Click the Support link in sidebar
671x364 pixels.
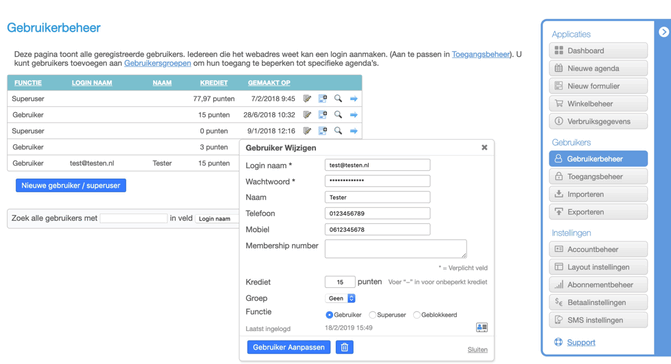(581, 343)
